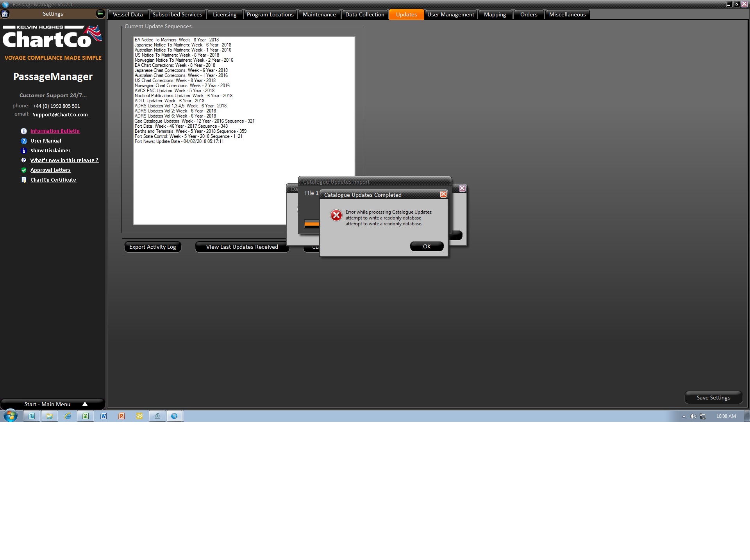
Task: Close the Catalogue Updates Completed dialog
Action: pos(443,194)
